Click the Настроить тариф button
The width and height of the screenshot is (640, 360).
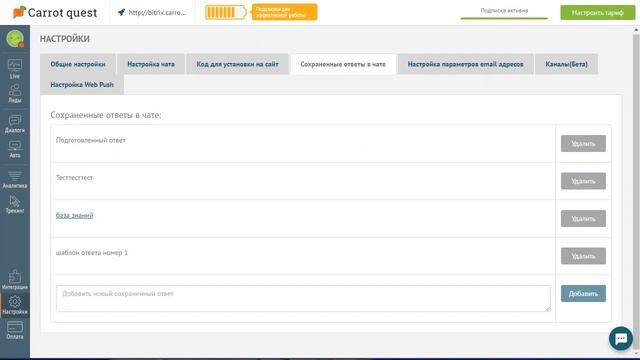[598, 13]
